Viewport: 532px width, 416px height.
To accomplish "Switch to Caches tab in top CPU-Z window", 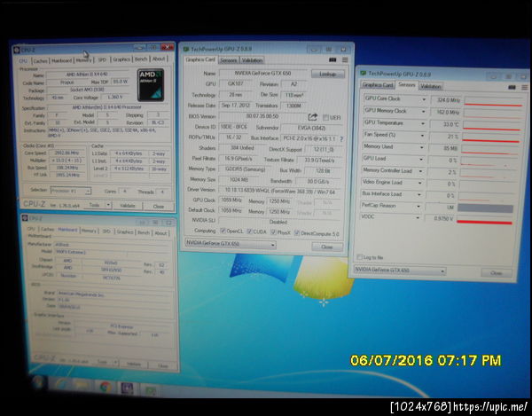I will point(40,60).
